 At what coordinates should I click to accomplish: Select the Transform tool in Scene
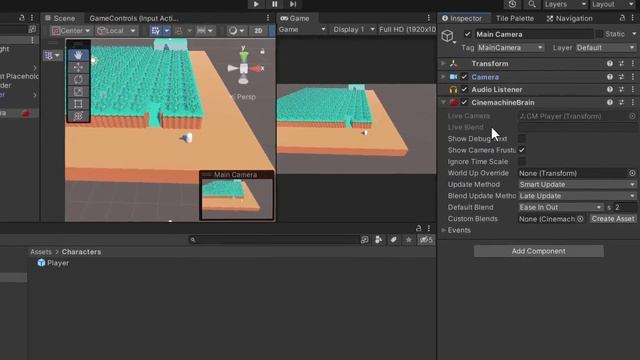pyautogui.click(x=78, y=116)
